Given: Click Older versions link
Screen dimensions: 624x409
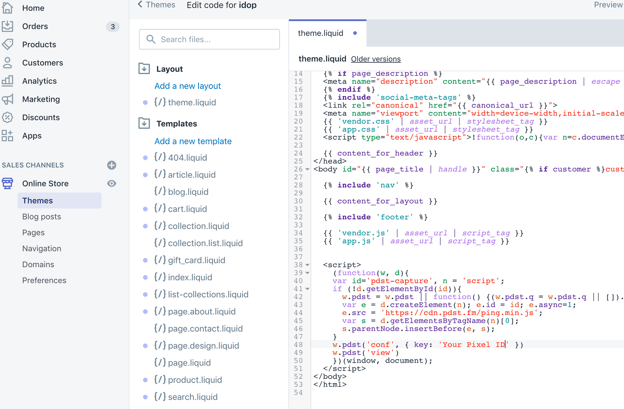Looking at the screenshot, I should [x=376, y=59].
